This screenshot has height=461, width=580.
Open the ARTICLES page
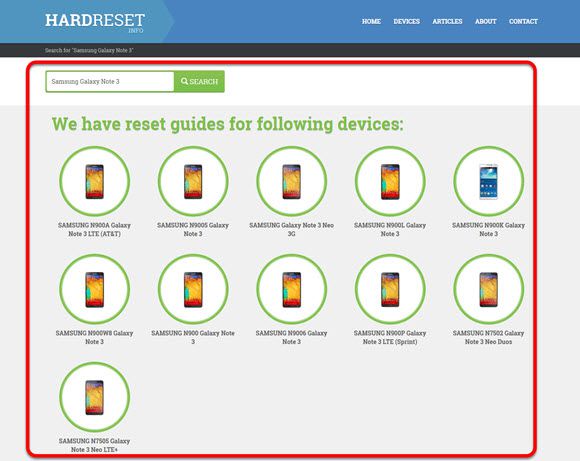coord(447,21)
